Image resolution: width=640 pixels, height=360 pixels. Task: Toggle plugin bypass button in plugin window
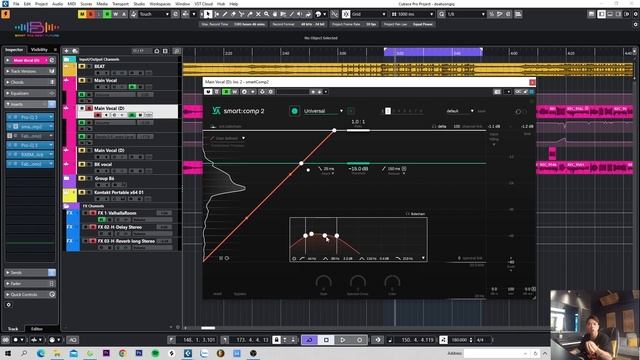coord(208,92)
